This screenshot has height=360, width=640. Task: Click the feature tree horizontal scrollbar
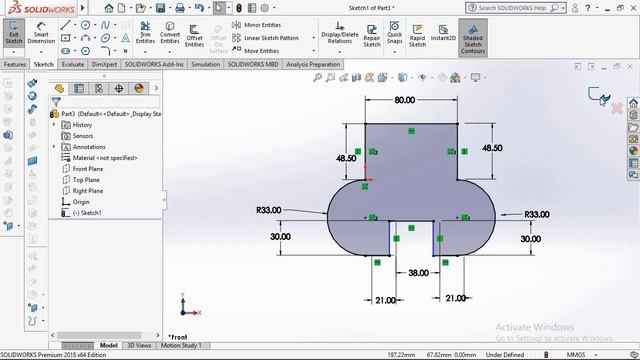pos(99,335)
